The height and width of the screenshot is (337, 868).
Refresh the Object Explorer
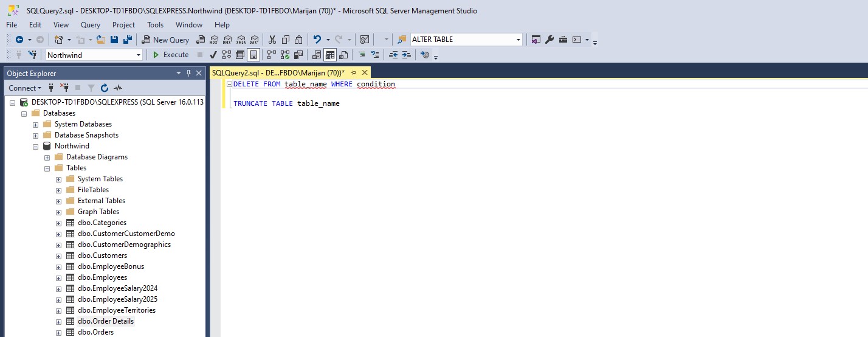pyautogui.click(x=105, y=88)
